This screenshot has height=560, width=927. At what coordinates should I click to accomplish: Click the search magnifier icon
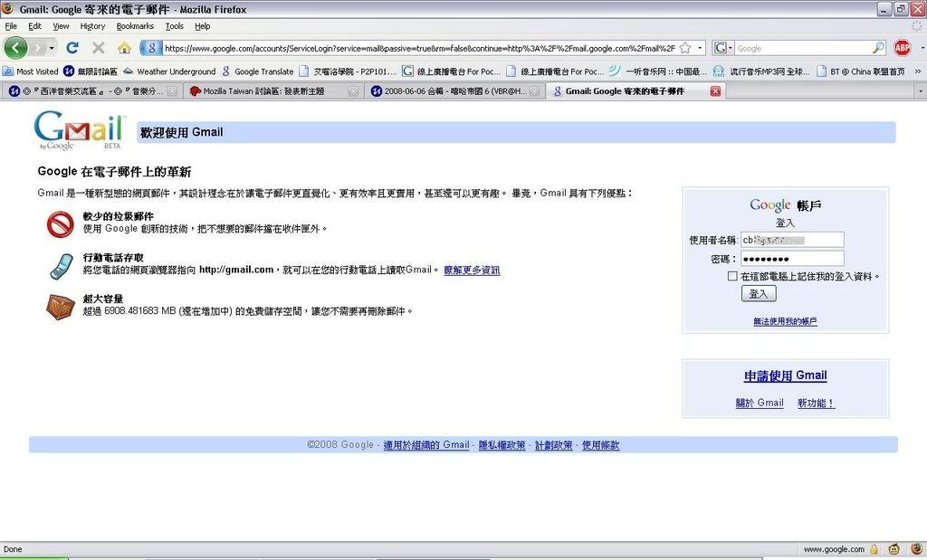tap(878, 48)
